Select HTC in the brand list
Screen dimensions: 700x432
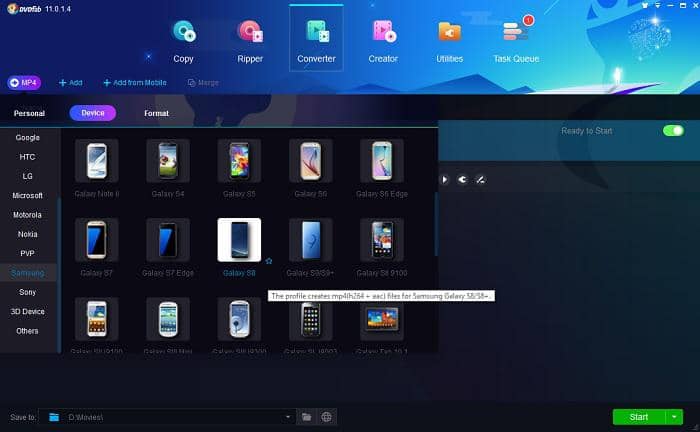coord(28,157)
